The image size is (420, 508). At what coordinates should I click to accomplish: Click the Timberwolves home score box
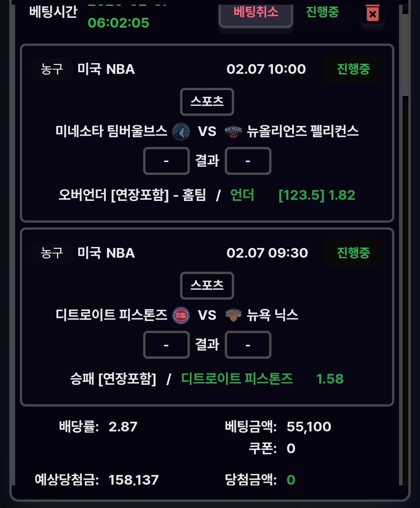pos(166,161)
